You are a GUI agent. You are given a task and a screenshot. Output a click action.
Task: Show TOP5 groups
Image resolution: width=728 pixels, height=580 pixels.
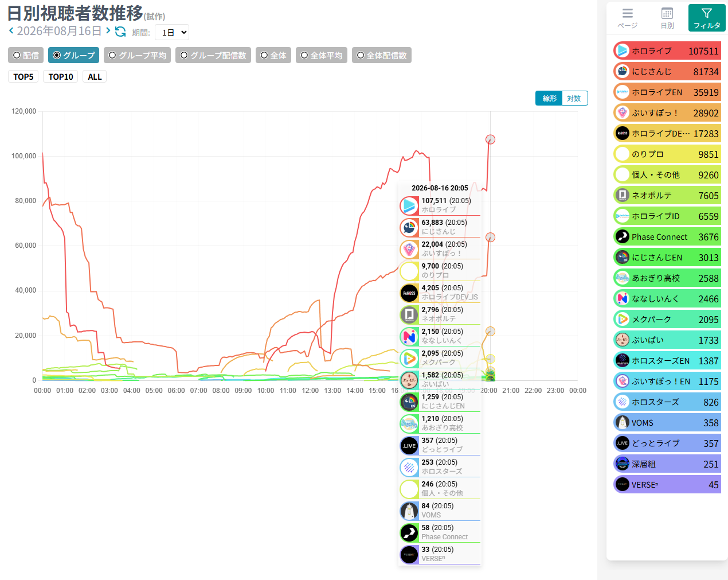coord(24,77)
